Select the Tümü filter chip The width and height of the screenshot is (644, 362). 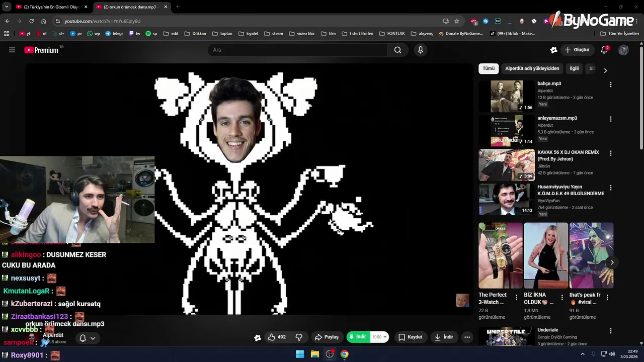tap(489, 68)
